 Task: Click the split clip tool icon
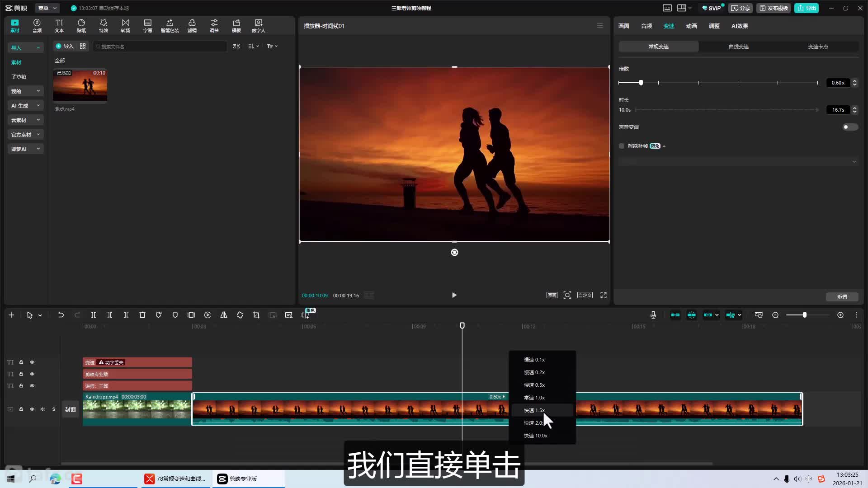[94, 315]
